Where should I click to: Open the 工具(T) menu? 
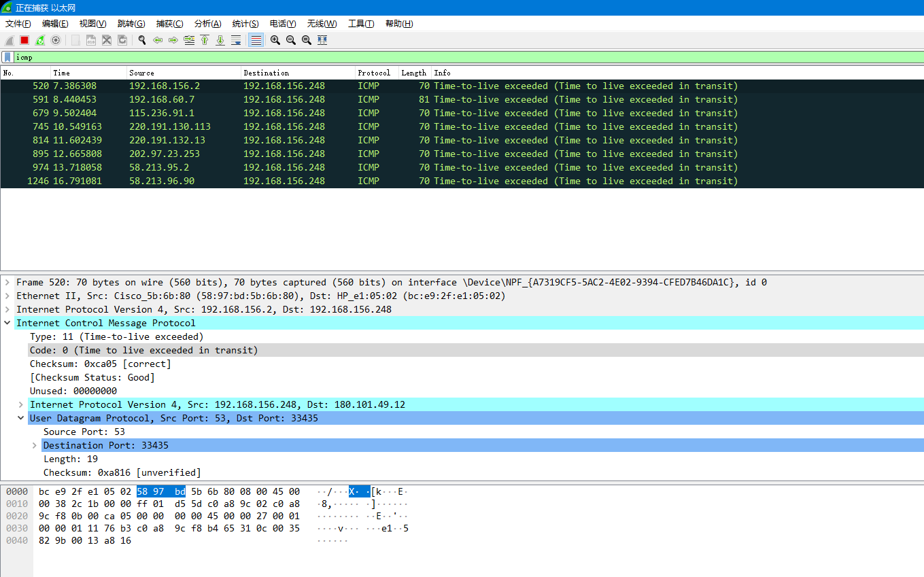coord(361,24)
